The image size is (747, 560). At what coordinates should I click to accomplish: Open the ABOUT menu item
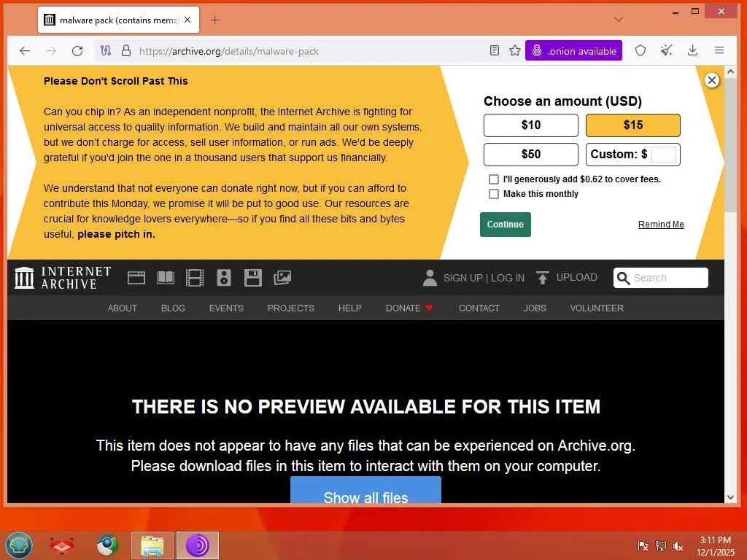click(x=123, y=308)
